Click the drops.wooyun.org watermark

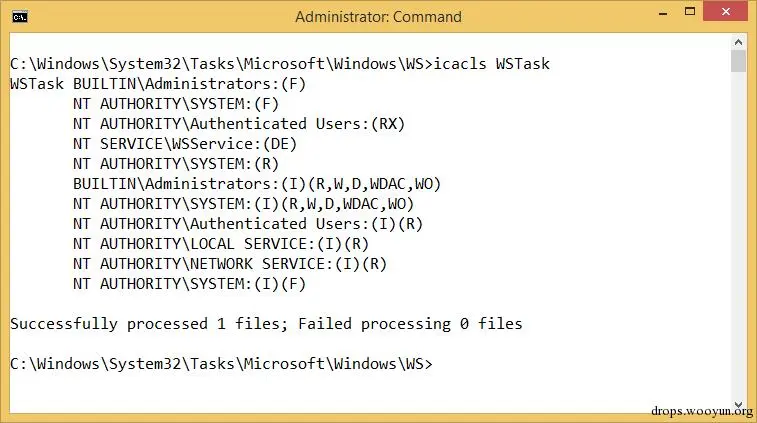(701, 411)
